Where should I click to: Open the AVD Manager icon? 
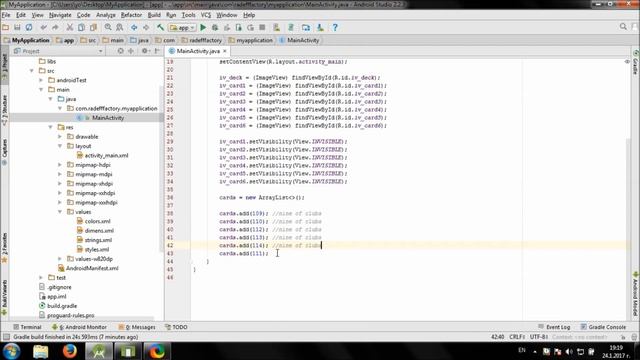277,27
